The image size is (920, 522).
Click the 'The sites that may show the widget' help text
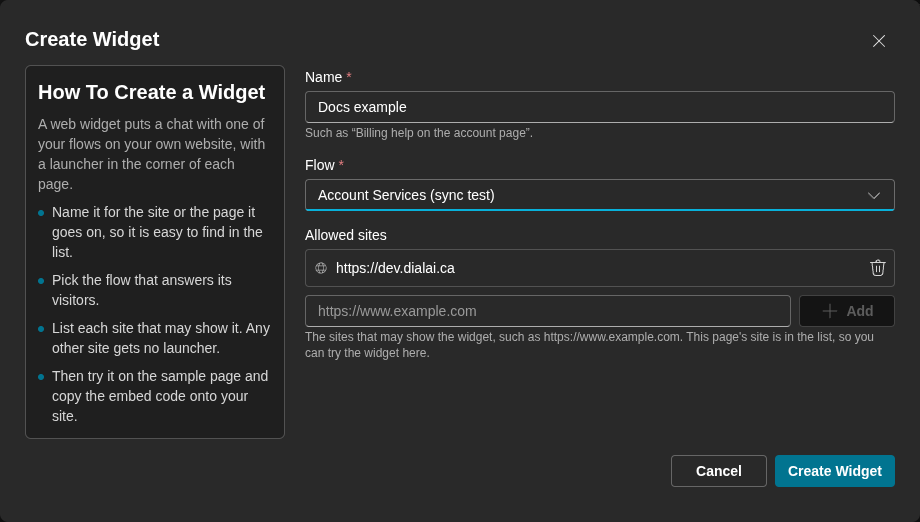[x=589, y=345]
